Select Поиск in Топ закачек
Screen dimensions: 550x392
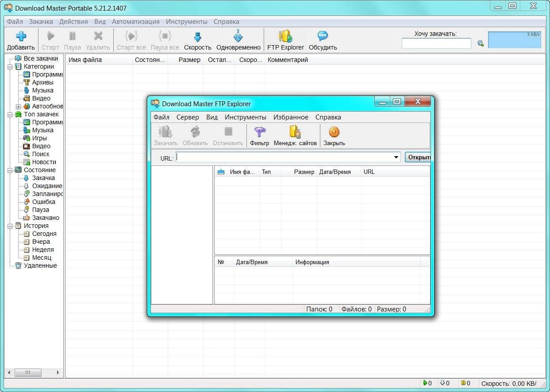coord(41,154)
